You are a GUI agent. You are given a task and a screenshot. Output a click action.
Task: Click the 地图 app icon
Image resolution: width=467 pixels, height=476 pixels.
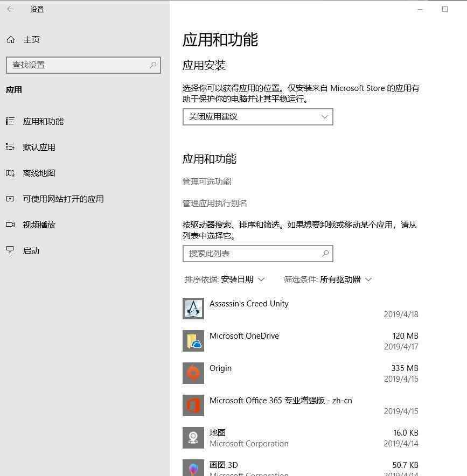pos(193,438)
